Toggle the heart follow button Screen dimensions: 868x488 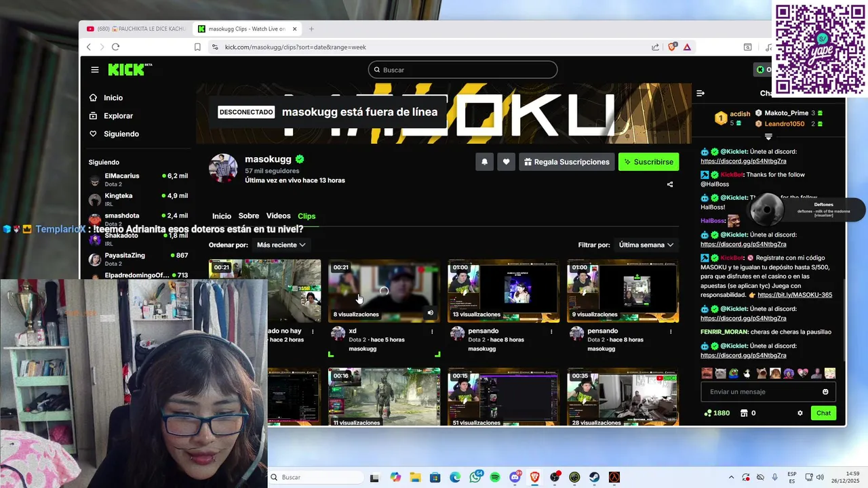506,162
